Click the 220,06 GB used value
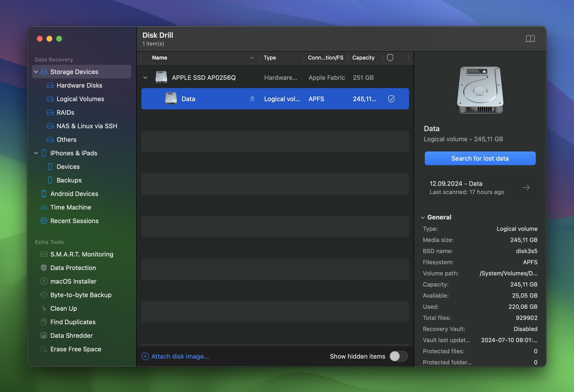The image size is (574, 392). (x=523, y=307)
